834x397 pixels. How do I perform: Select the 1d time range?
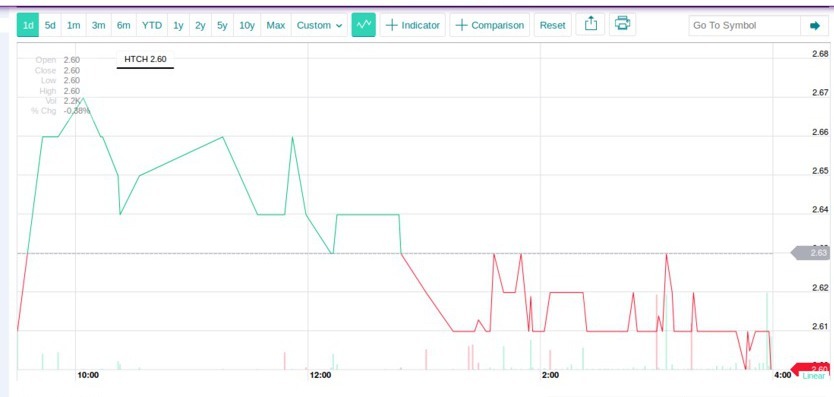pyautogui.click(x=28, y=25)
